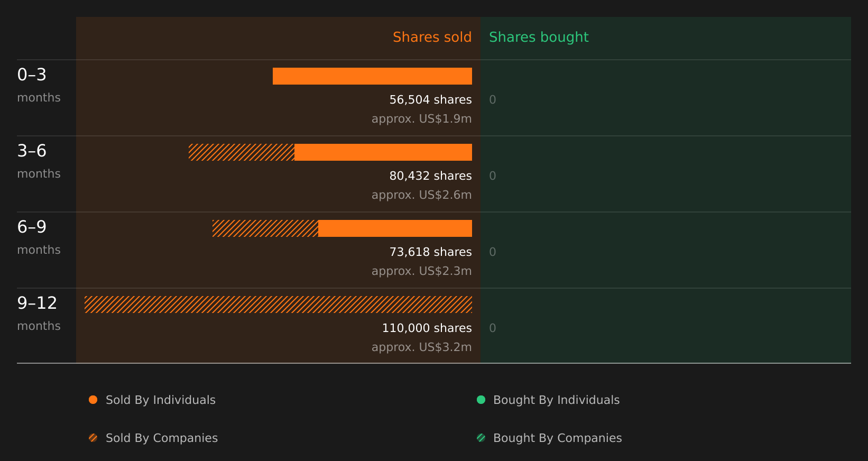The height and width of the screenshot is (461, 868).
Task: Click the shares bought 0 in 0–3 months row
Action: click(493, 100)
